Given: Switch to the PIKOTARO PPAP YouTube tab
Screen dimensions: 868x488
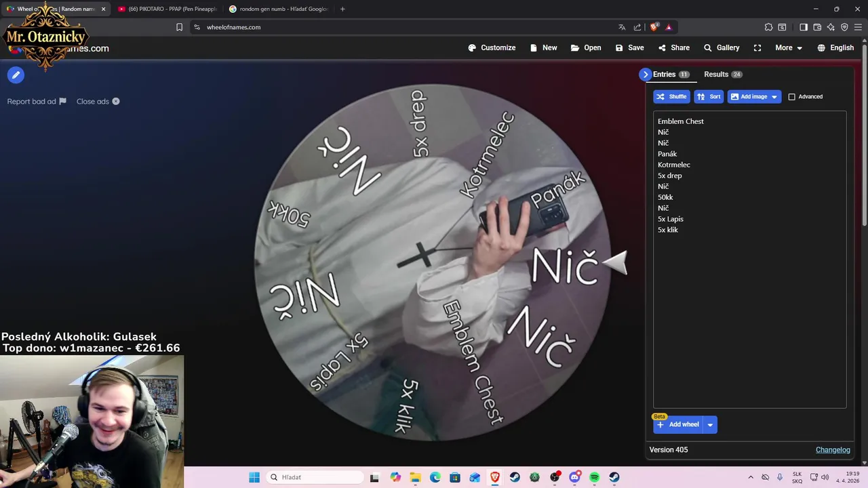Looking at the screenshot, I should point(167,9).
